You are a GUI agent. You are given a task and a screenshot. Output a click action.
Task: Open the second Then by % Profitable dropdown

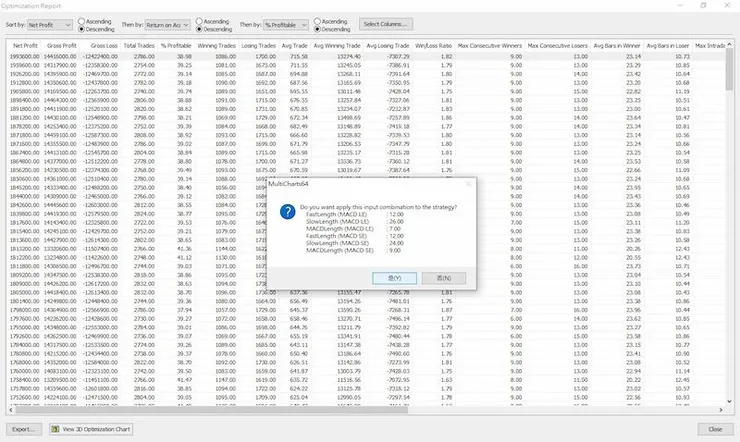[x=286, y=25]
